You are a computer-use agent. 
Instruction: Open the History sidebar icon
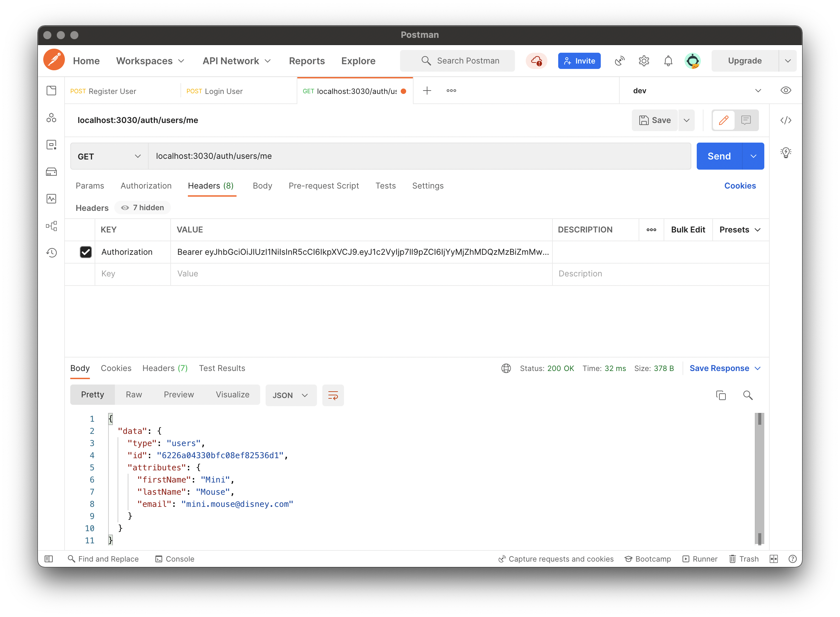click(x=52, y=252)
